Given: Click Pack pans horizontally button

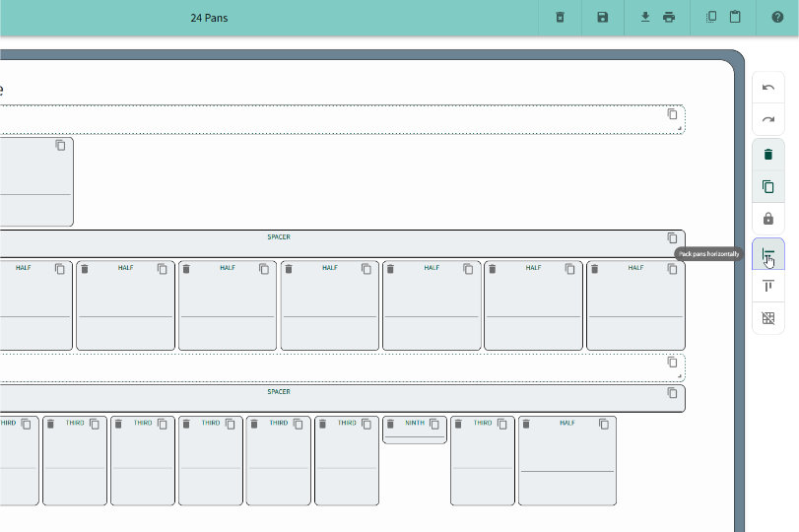Looking at the screenshot, I should pos(768,255).
